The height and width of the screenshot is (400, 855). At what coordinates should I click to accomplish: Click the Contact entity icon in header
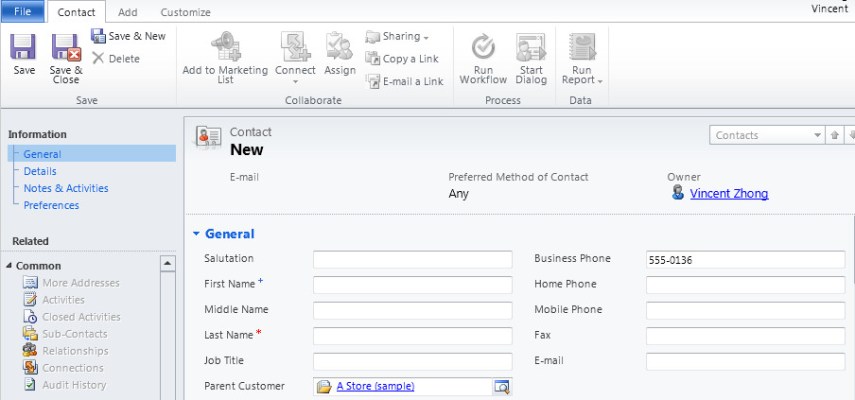[208, 137]
